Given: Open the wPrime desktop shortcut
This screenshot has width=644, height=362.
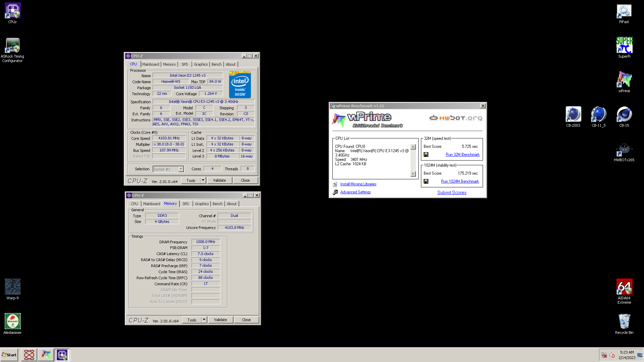Looking at the screenshot, I should (x=624, y=82).
